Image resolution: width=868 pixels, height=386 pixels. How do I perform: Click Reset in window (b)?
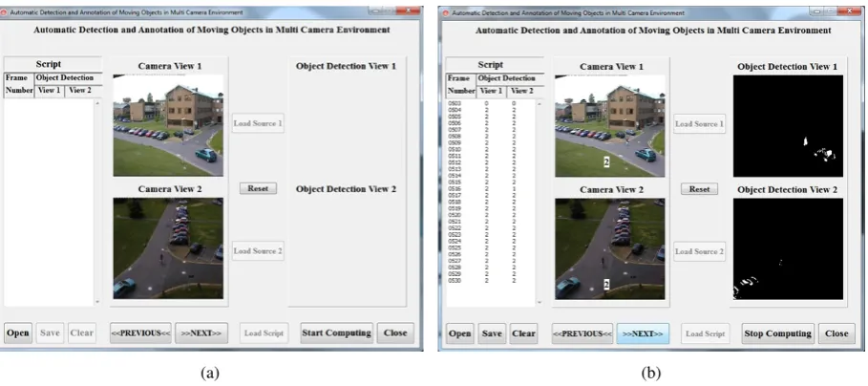point(699,189)
